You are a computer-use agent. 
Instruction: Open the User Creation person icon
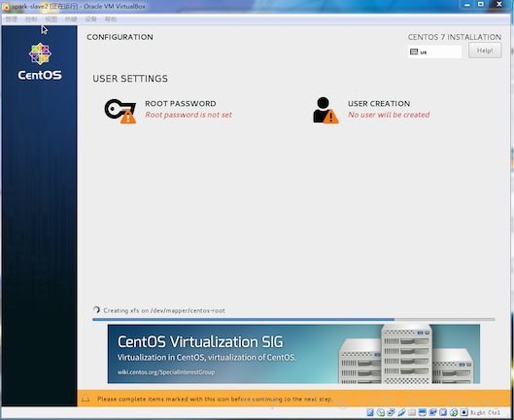click(326, 110)
